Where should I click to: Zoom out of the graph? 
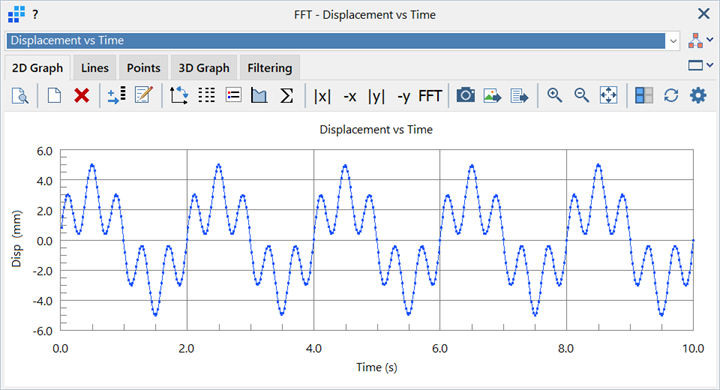click(x=581, y=96)
